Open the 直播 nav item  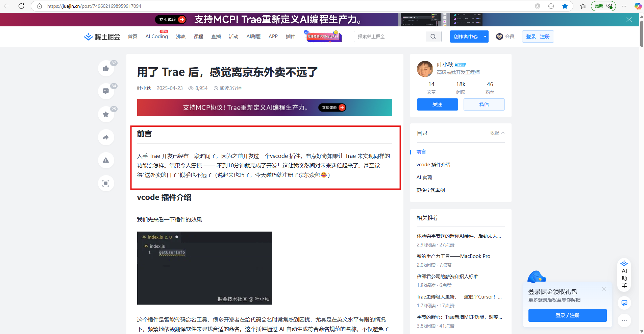tap(216, 37)
